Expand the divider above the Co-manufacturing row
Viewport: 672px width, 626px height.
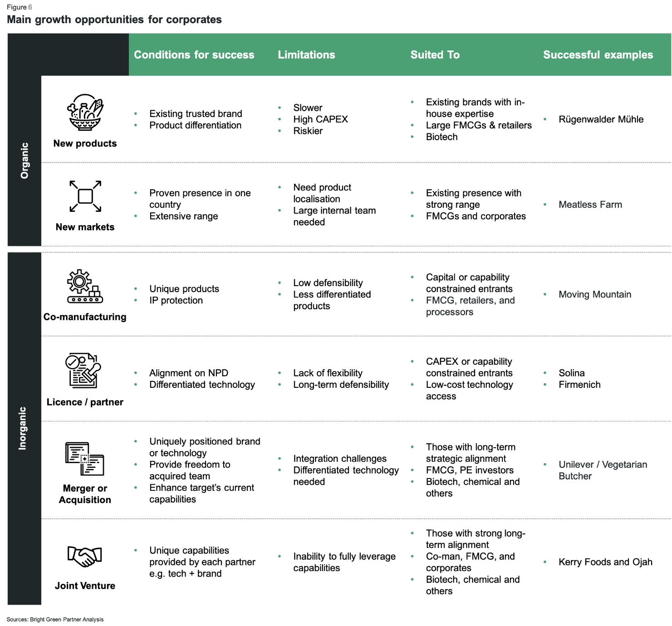click(x=336, y=249)
